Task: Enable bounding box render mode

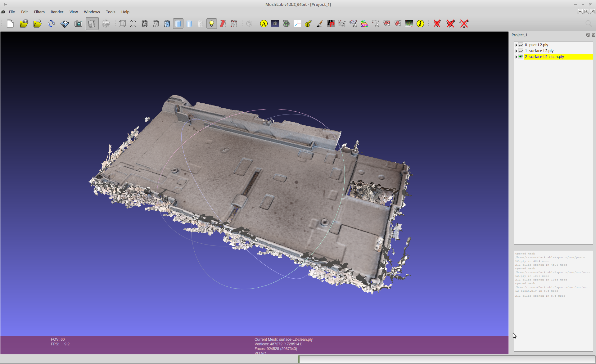Action: point(122,24)
